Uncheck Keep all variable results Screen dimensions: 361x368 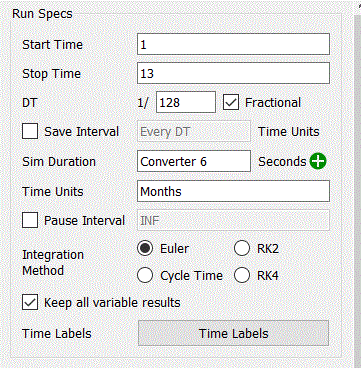(30, 303)
